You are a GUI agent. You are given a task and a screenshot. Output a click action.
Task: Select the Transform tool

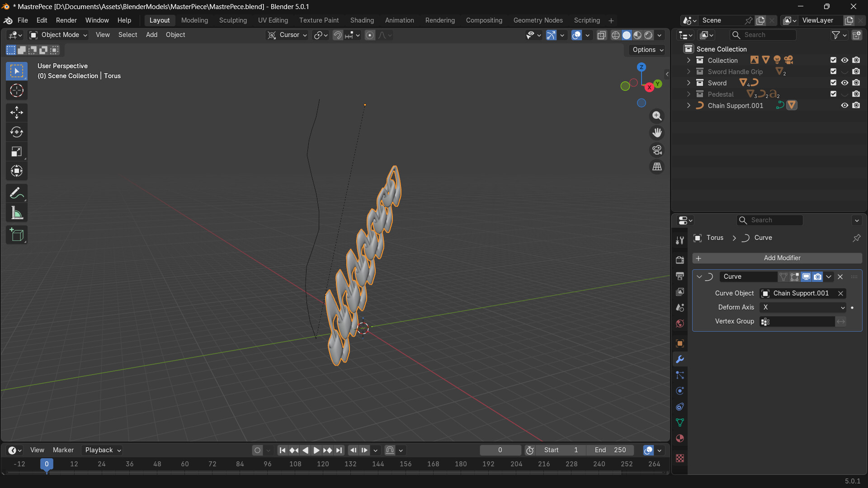[17, 171]
